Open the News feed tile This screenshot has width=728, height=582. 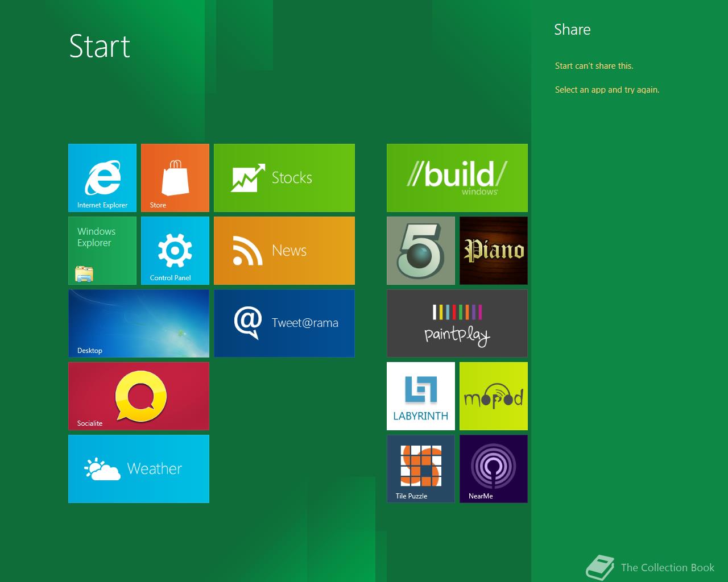(284, 251)
